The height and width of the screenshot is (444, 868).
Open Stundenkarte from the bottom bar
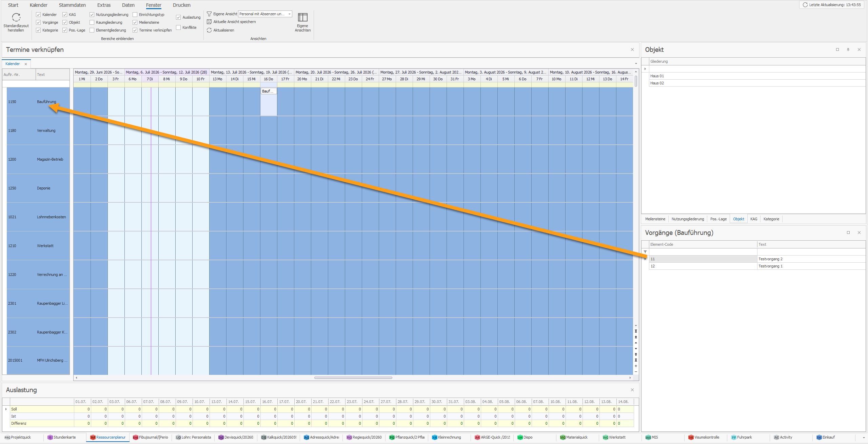point(62,437)
